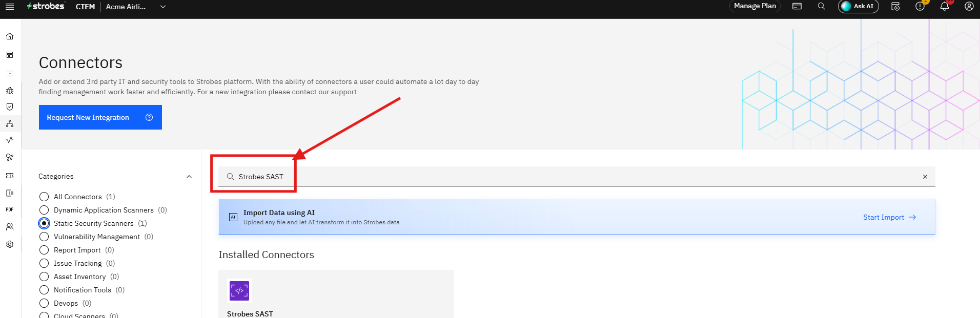980x318 pixels.
Task: Open global search magnifier in top bar
Action: pyautogui.click(x=822, y=6)
